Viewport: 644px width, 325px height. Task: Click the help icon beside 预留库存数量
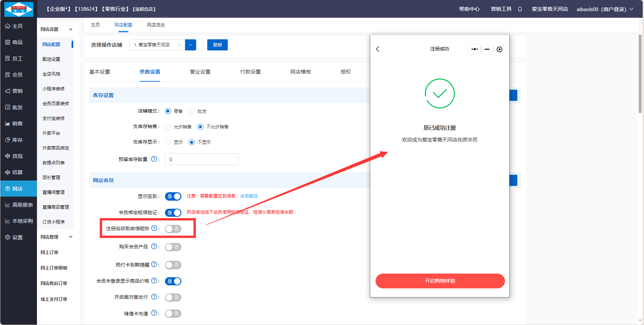(x=154, y=159)
